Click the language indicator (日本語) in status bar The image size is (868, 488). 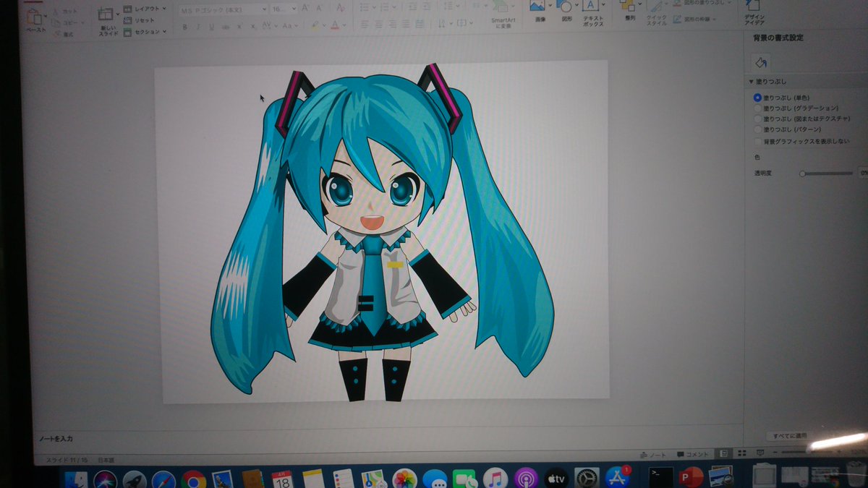coord(106,460)
